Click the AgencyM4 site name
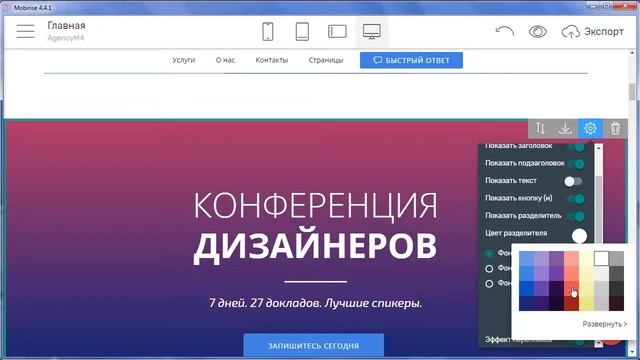640x360 pixels. (66, 38)
